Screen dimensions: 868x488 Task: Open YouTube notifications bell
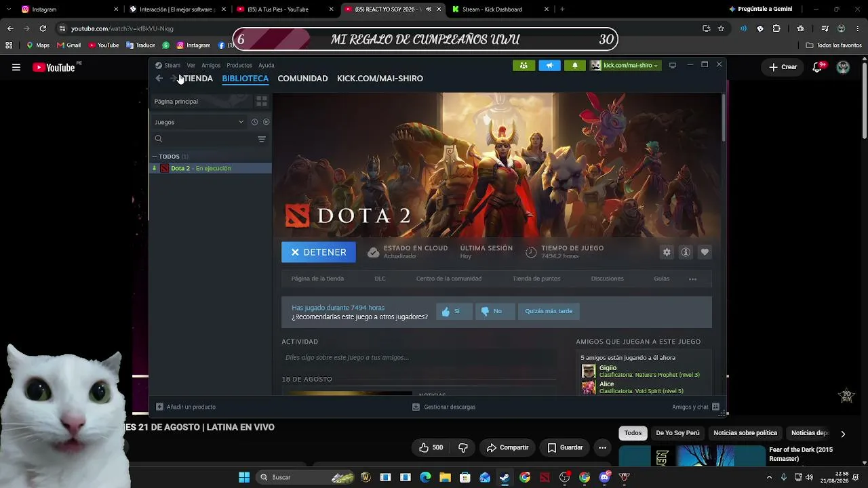(x=818, y=67)
